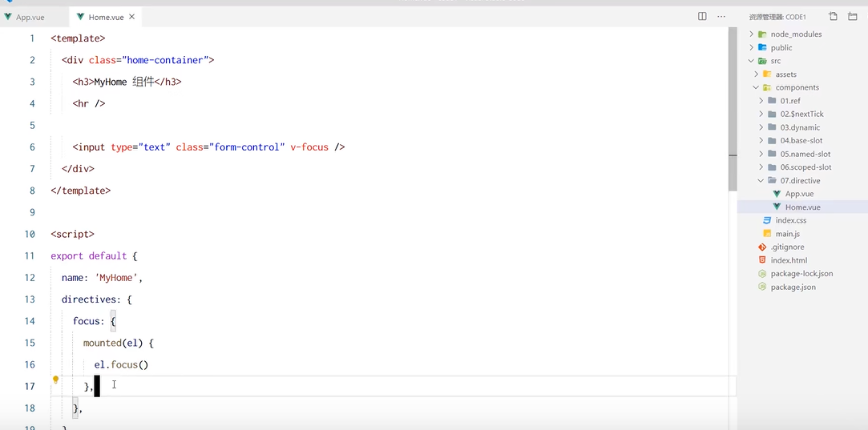
Task: Click the 03.dynamic folder icon
Action: [773, 127]
